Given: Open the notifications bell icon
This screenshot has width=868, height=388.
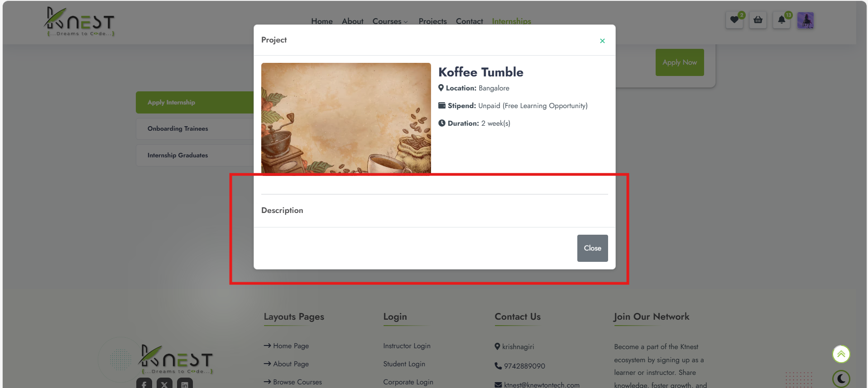Looking at the screenshot, I should [x=782, y=20].
